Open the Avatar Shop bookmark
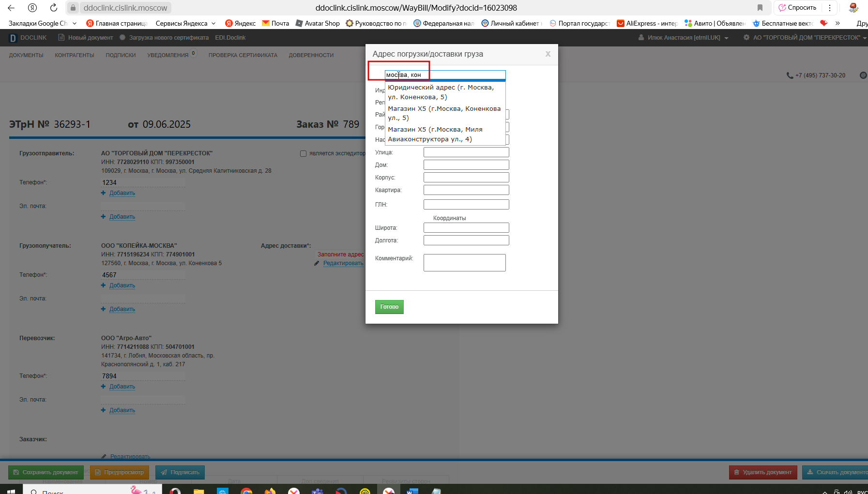Screen dimensions: 868x494 pos(318,23)
